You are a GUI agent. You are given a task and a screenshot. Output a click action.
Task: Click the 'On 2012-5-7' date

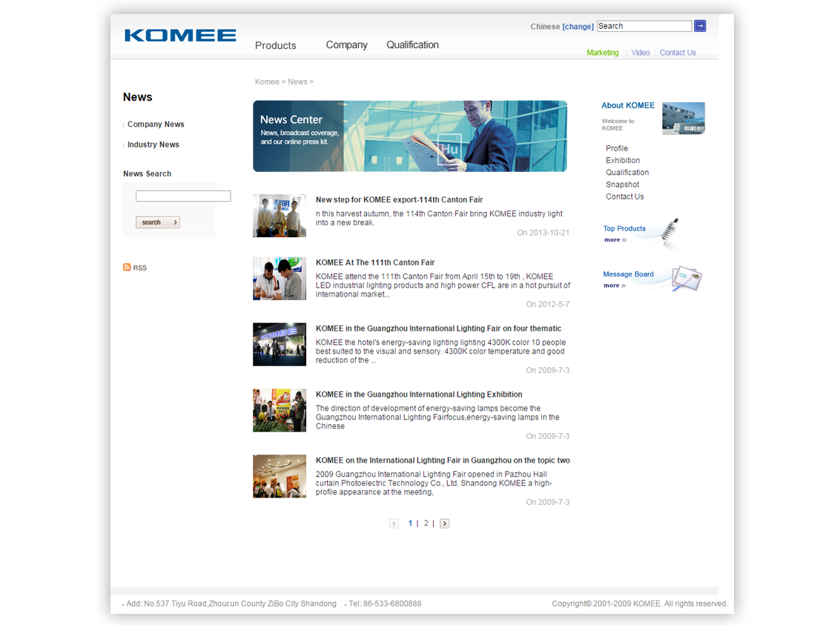(x=547, y=304)
